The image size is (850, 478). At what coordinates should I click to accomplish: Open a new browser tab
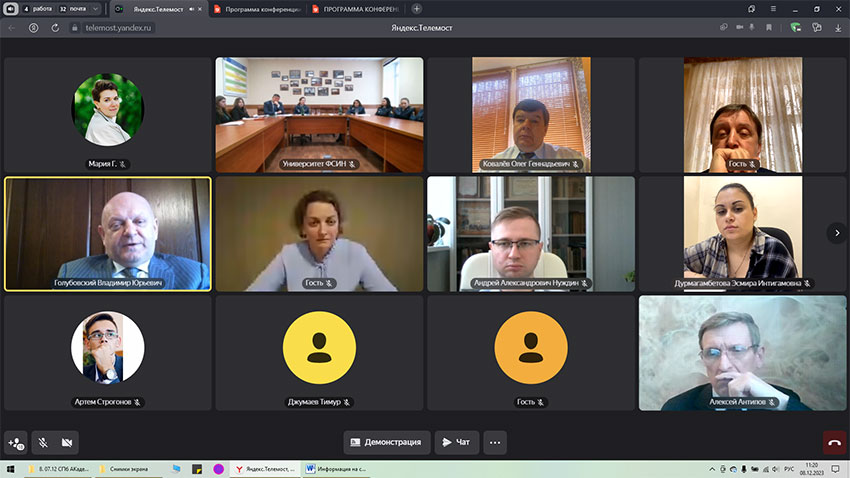[417, 9]
